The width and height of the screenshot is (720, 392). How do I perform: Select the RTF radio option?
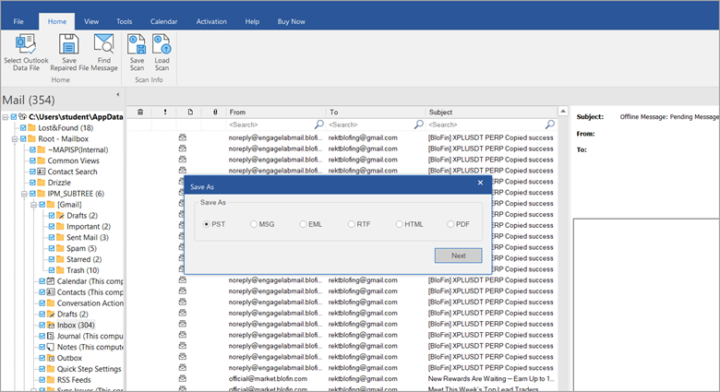pos(351,224)
